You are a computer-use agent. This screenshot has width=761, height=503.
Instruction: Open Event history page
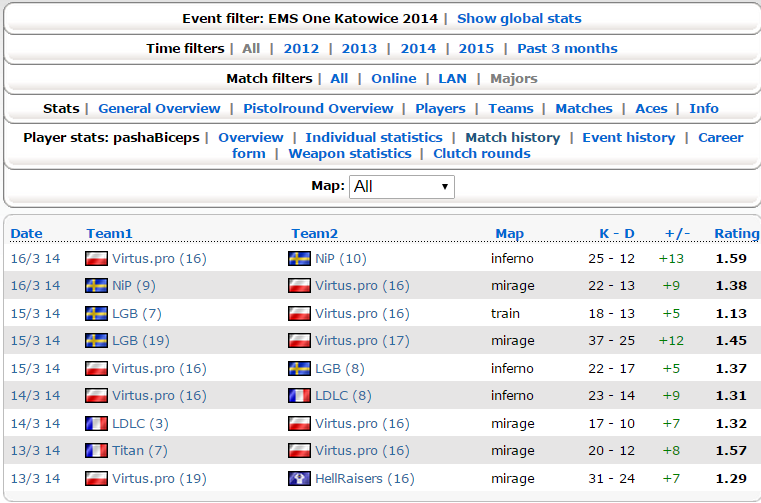(x=629, y=137)
